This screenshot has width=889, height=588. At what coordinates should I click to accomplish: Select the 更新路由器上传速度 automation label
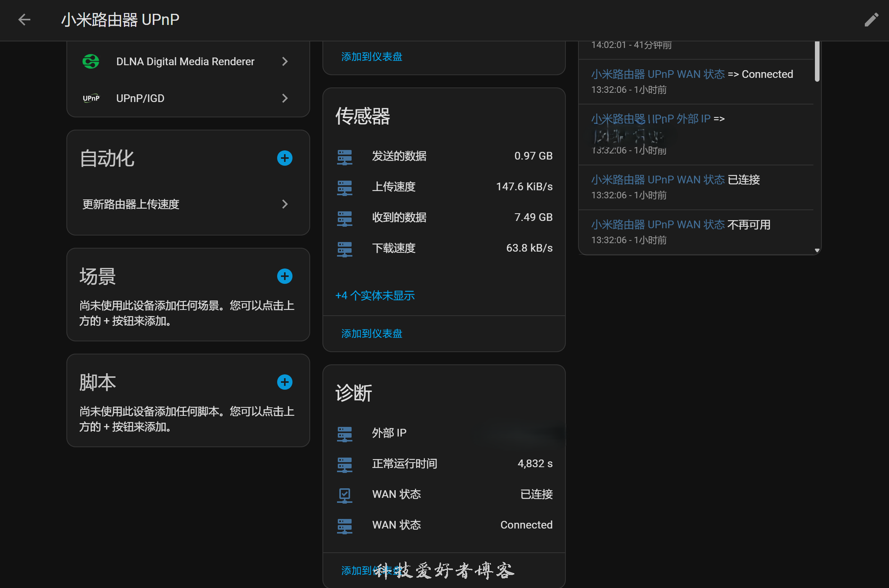point(131,204)
